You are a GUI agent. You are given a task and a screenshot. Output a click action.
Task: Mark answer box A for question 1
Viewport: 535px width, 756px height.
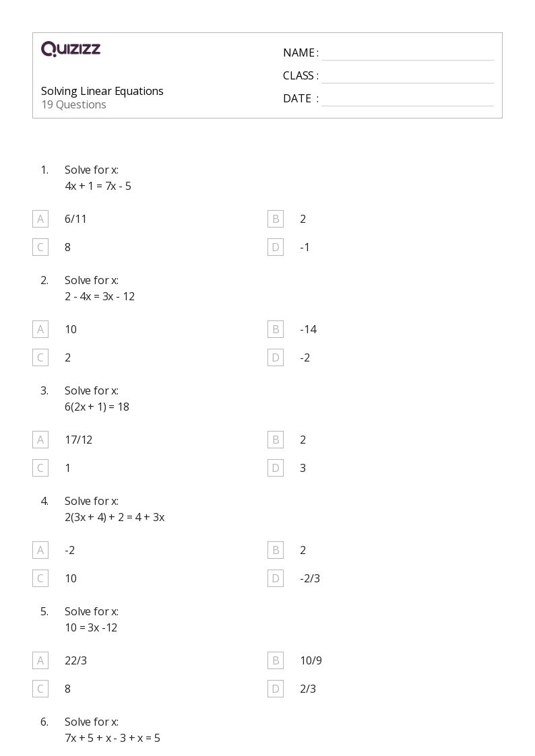(x=40, y=219)
